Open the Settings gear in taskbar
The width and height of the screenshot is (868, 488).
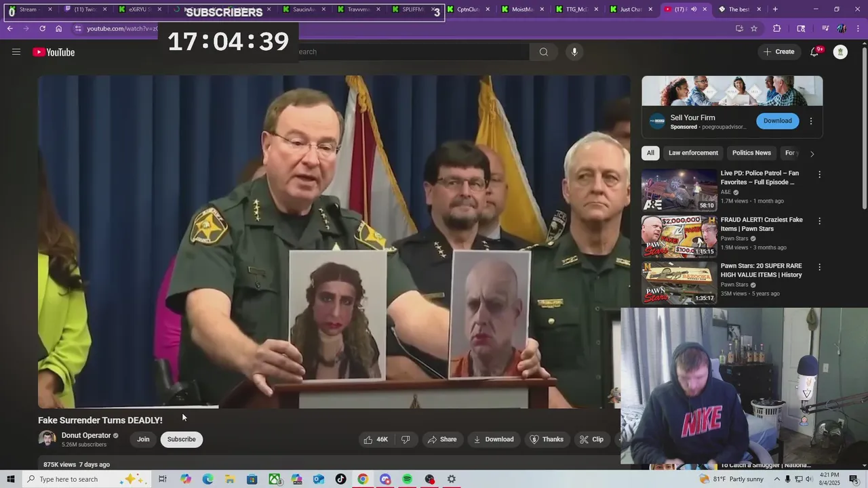pos(452,479)
